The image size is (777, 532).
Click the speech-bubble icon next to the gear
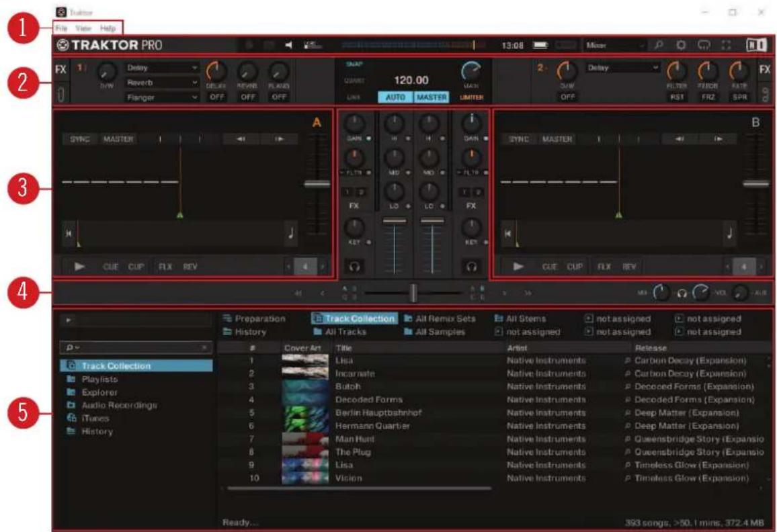pyautogui.click(x=704, y=45)
